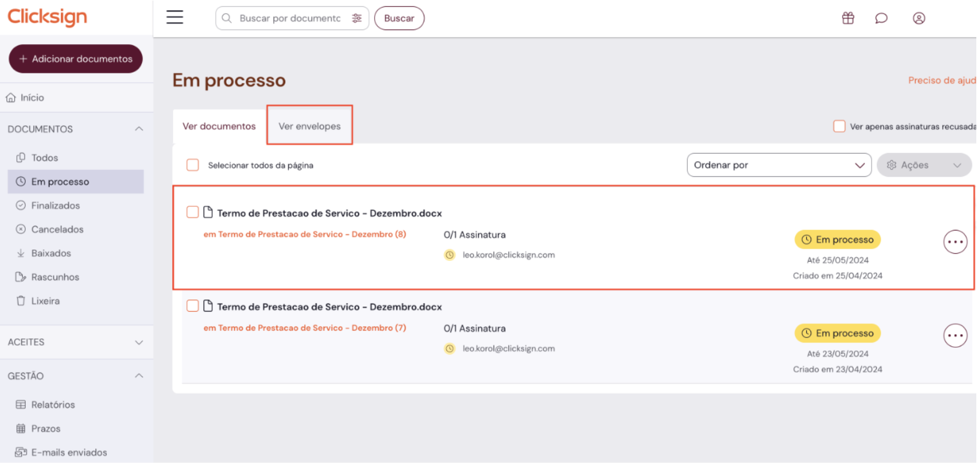Open the chat bubble icon
This screenshot has width=980, height=463.
(881, 18)
